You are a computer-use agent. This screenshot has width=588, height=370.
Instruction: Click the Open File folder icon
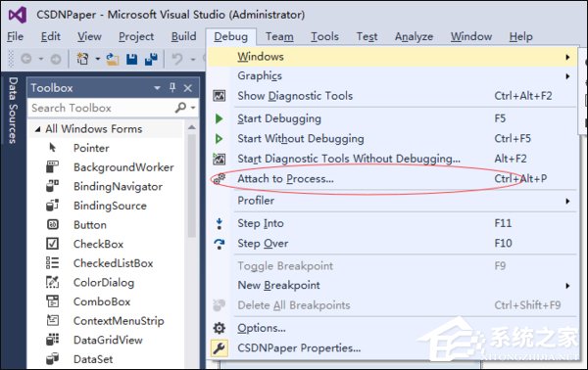pyautogui.click(x=112, y=59)
